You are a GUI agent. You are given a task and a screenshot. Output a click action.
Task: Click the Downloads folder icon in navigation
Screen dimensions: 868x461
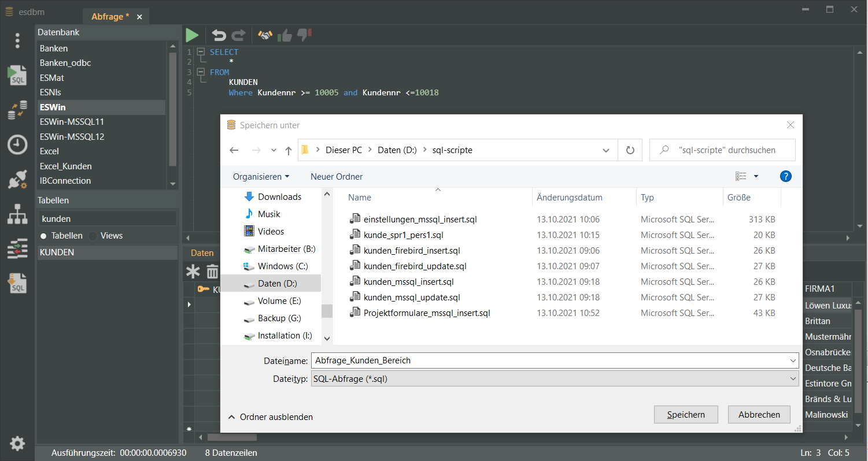(x=249, y=196)
